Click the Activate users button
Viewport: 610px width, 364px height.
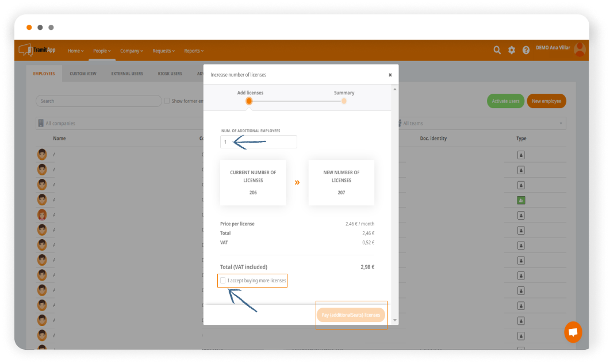pos(505,101)
